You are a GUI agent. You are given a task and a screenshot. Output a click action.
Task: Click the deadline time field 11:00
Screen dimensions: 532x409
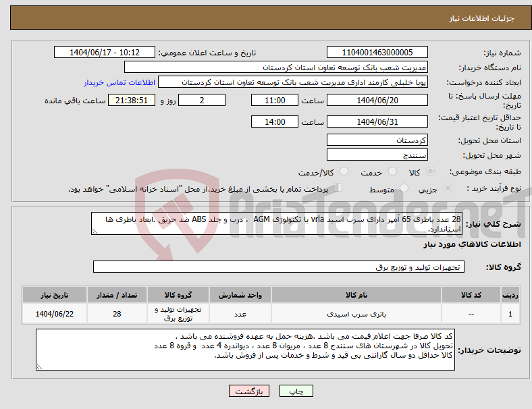click(275, 100)
